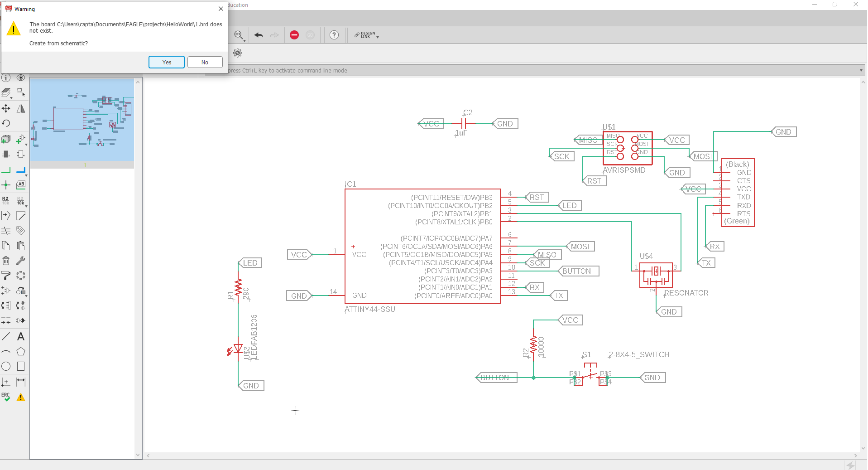Viewport: 868px width, 470px height.
Task: Select the Paint roller tool
Action: pos(6,276)
